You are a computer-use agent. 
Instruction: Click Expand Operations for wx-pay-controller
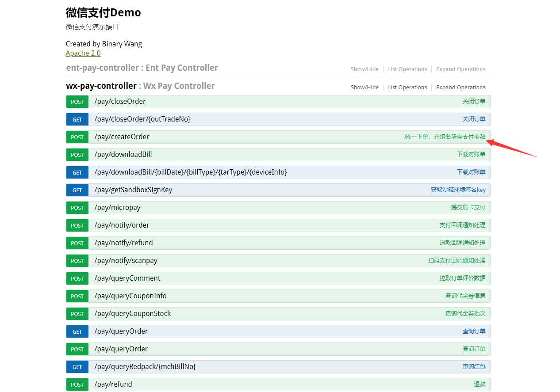coord(461,88)
